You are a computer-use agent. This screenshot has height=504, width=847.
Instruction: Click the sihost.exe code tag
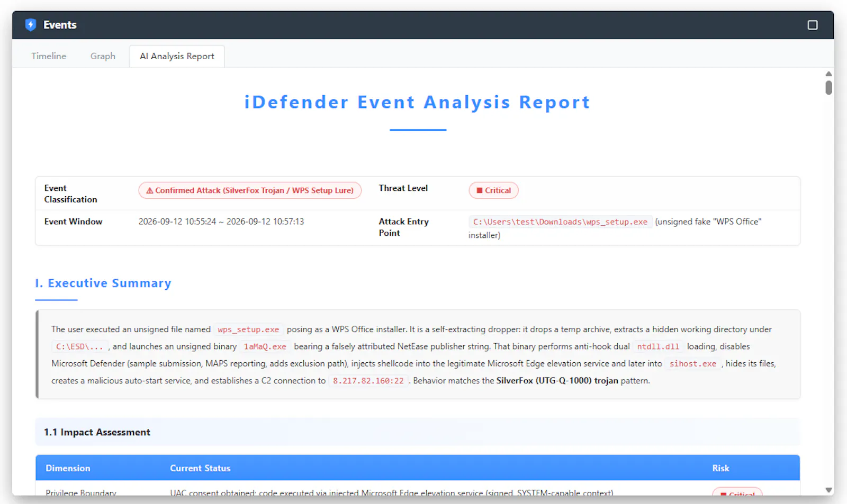692,364
